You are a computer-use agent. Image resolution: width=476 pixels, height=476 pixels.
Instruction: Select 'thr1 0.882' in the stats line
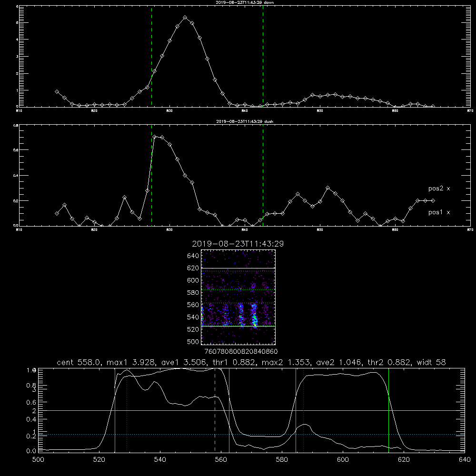click(x=235, y=362)
